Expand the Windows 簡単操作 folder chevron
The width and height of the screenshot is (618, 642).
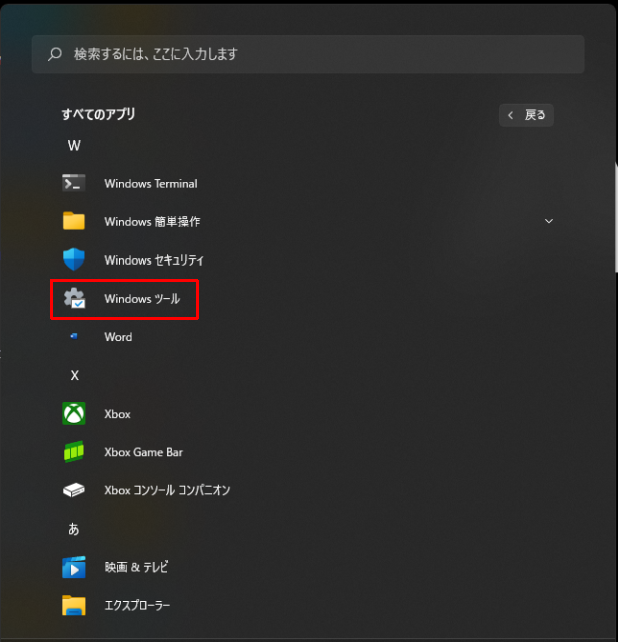point(549,221)
